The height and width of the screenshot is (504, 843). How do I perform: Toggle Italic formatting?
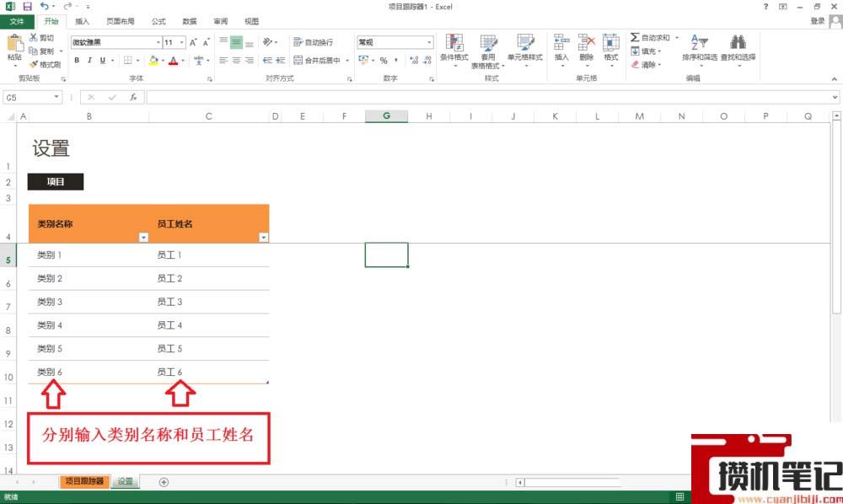click(x=90, y=60)
